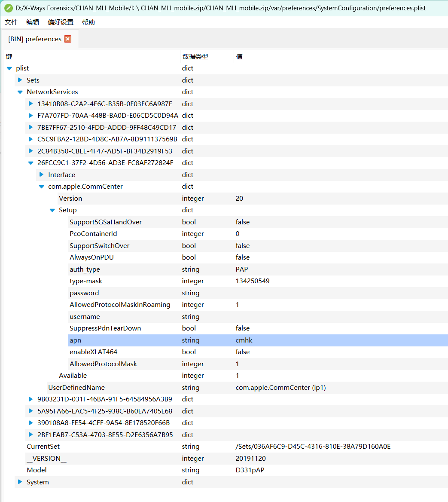Expand the Sets dictionary
The height and width of the screenshot is (502, 448).
click(x=20, y=80)
